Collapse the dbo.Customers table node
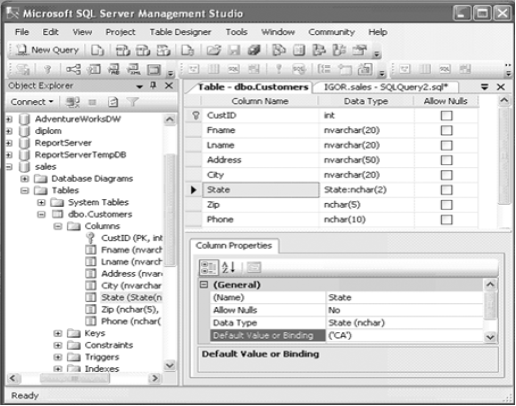 [41, 214]
